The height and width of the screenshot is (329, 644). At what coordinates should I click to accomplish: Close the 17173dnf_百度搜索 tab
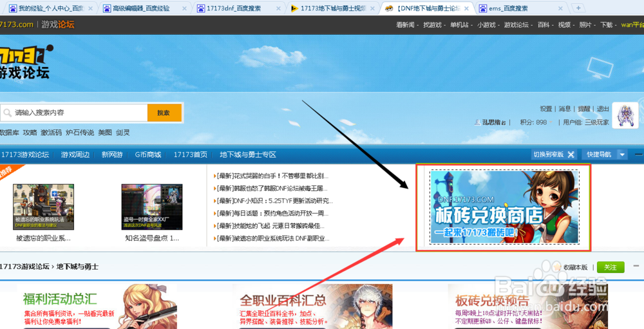278,8
